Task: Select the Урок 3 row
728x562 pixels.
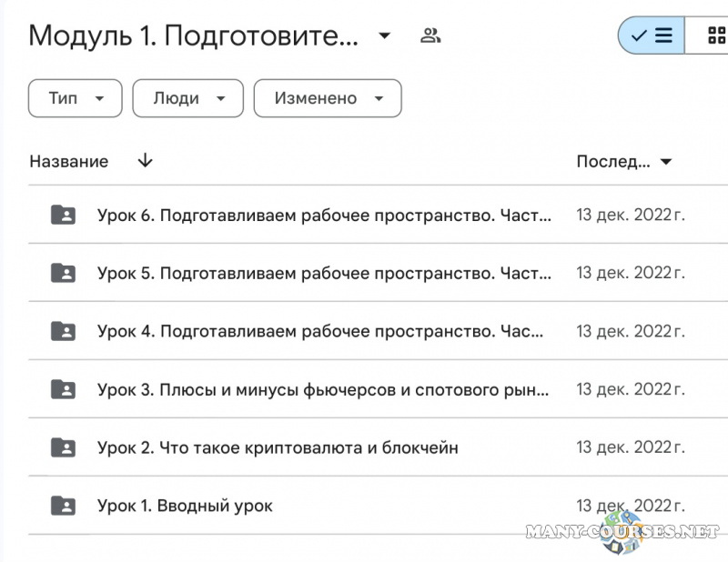Action: pyautogui.click(x=320, y=389)
